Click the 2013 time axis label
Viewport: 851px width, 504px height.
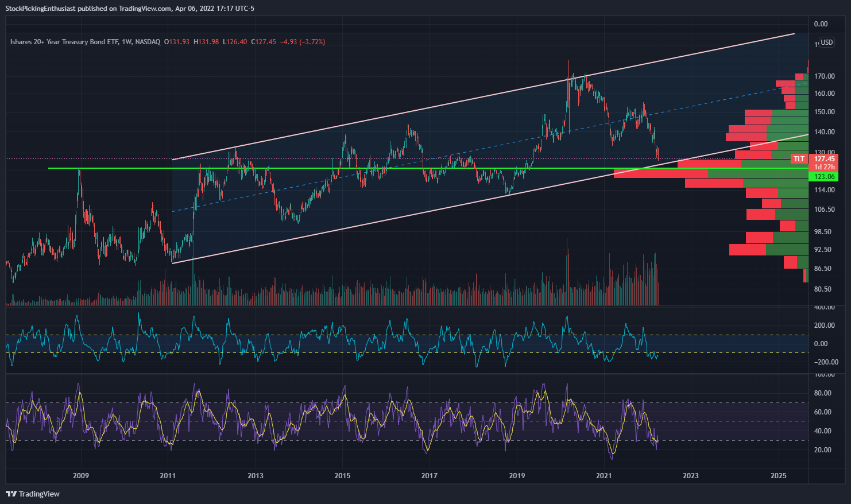click(x=256, y=475)
